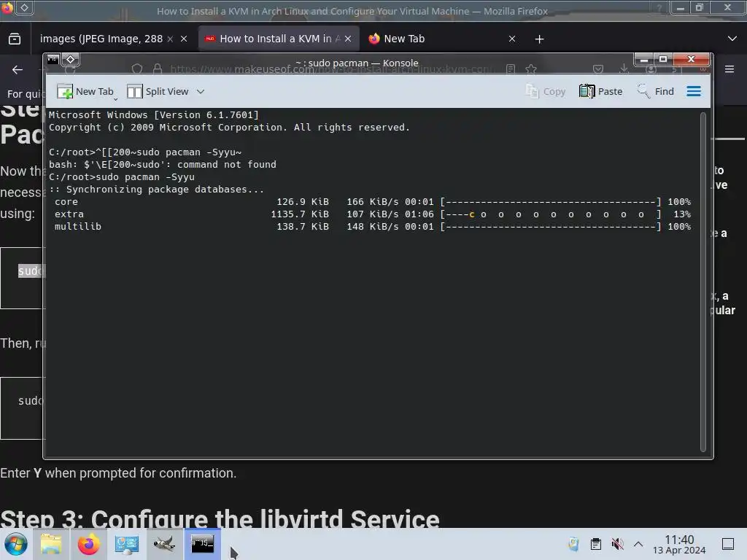Open Firefox from the taskbar
The width and height of the screenshot is (747, 560).
point(88,544)
